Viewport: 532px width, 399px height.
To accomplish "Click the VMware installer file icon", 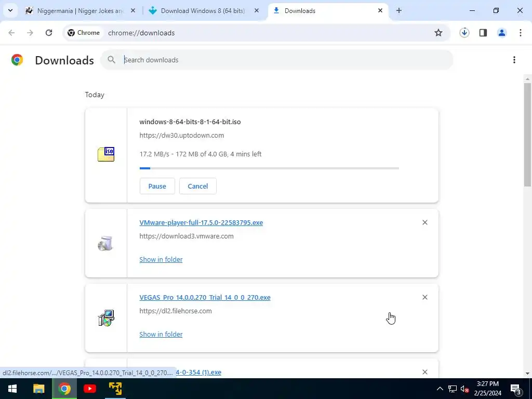I will click(x=105, y=243).
